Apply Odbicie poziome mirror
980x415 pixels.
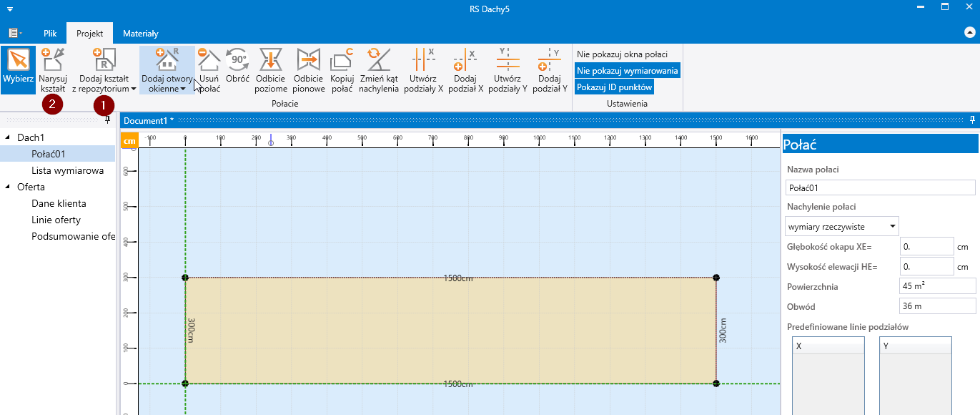[x=271, y=70]
